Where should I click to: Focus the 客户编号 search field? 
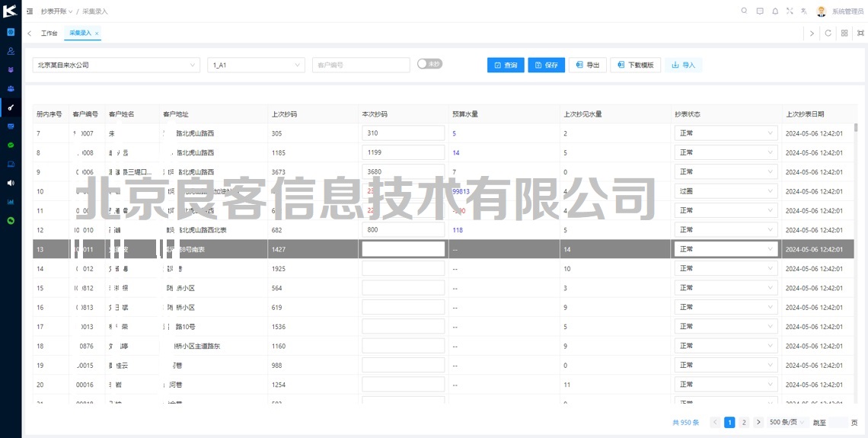361,65
